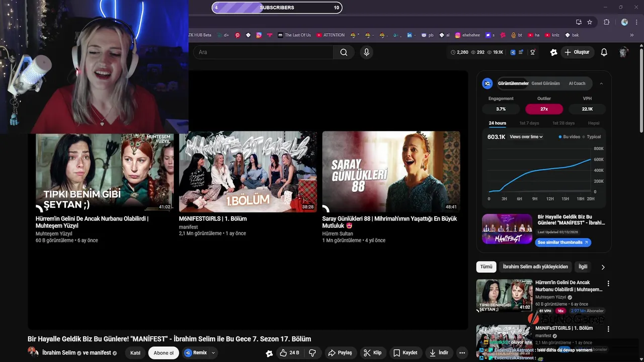Collapse the vidIQ stats panel chevron
This screenshot has width=644, height=362.
601,83
